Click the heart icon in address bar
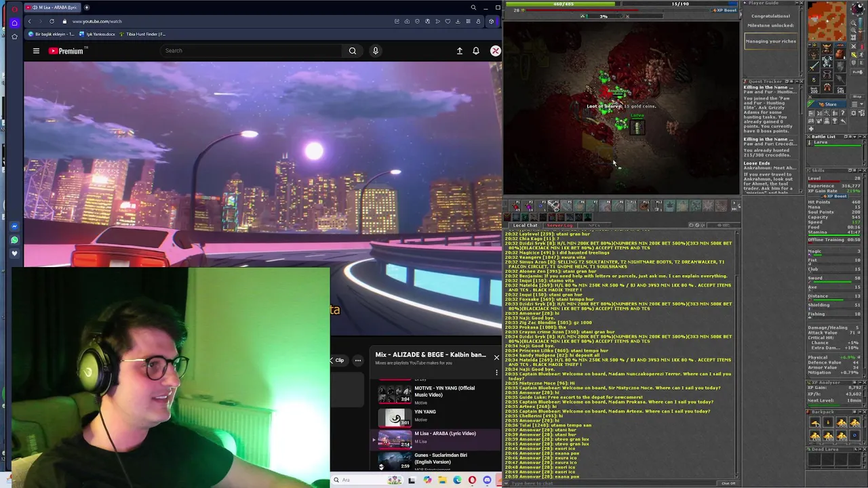Screen dimensions: 868x488 (448, 21)
